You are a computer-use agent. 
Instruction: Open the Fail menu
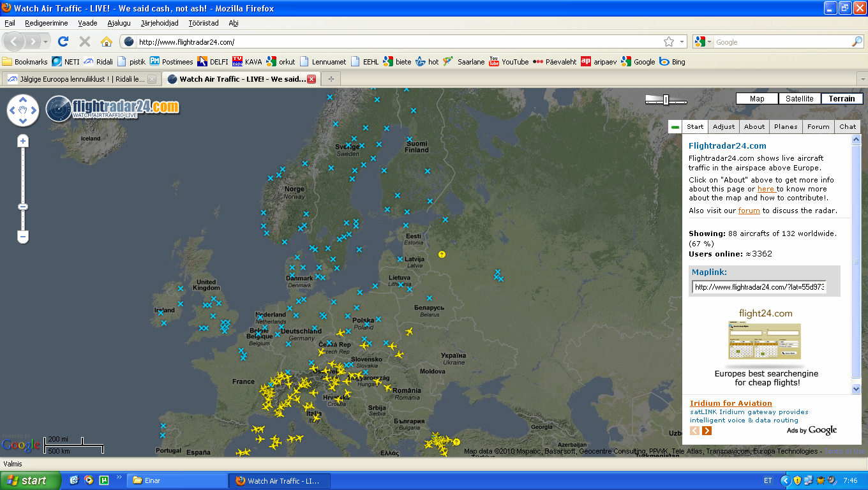[x=10, y=23]
